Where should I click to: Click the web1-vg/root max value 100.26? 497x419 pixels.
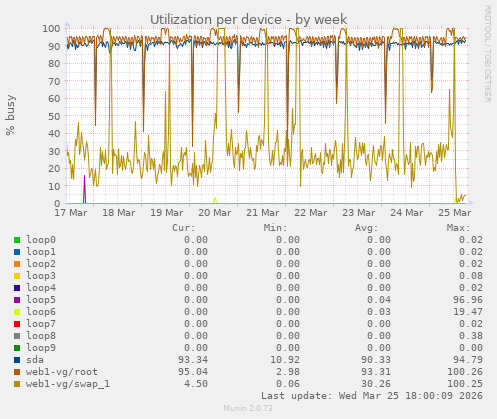pyautogui.click(x=465, y=372)
